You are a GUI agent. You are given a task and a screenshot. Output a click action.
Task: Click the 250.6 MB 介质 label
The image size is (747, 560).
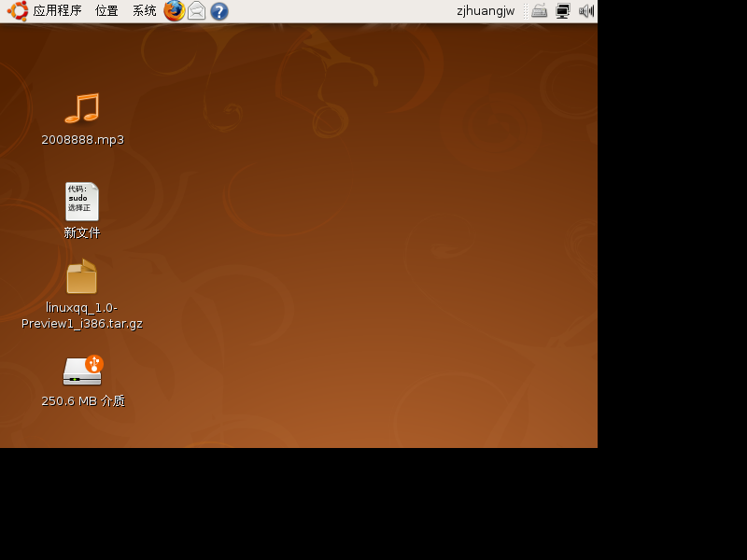click(83, 401)
